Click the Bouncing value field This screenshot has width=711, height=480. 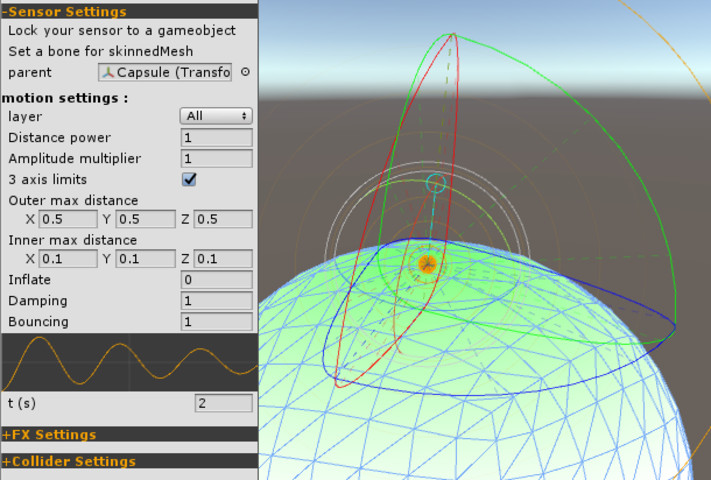tap(217, 321)
